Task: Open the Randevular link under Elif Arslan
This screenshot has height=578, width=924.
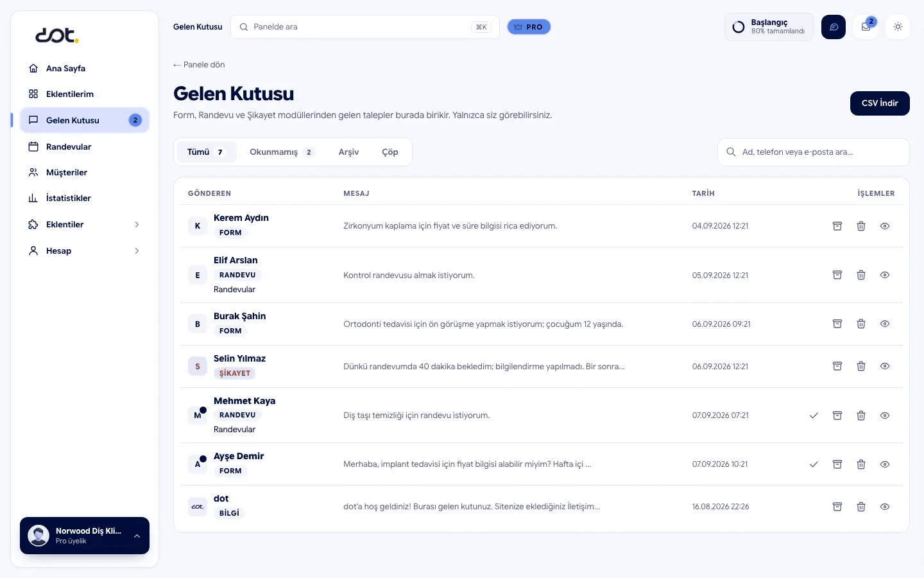Action: pyautogui.click(x=234, y=290)
